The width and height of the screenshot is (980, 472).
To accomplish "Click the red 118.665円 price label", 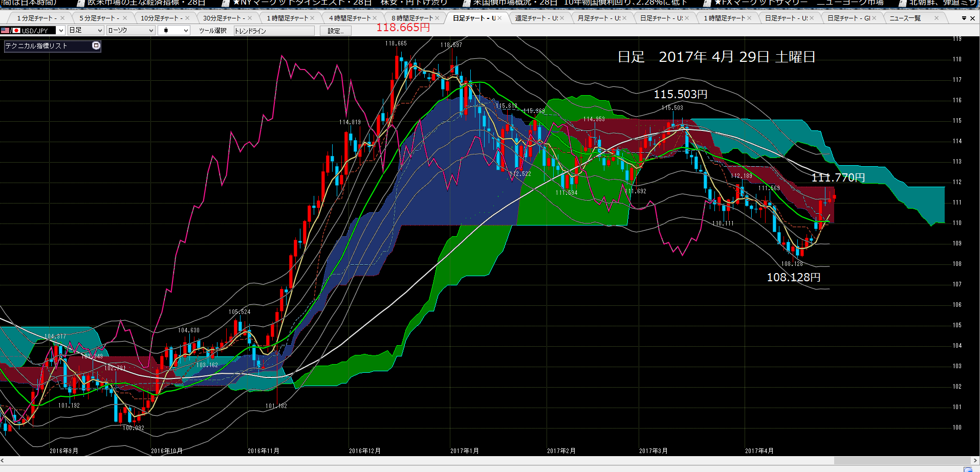I will point(403,28).
